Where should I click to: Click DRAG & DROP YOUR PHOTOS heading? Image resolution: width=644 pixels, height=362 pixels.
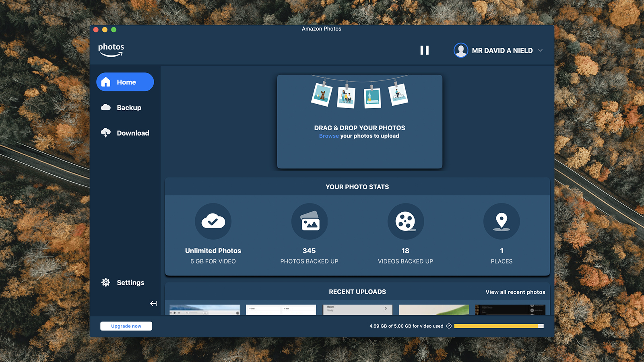pyautogui.click(x=360, y=128)
